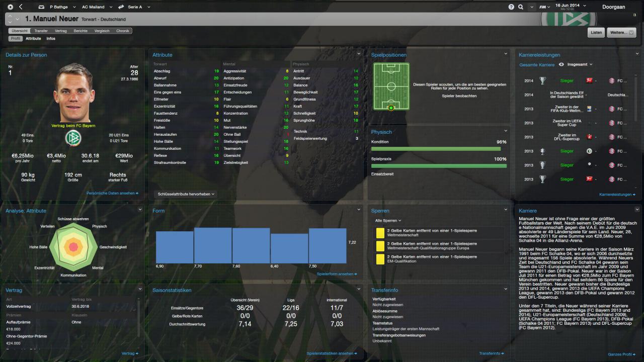
Task: Open the Insgesamt filter dropdown
Action: (580, 64)
